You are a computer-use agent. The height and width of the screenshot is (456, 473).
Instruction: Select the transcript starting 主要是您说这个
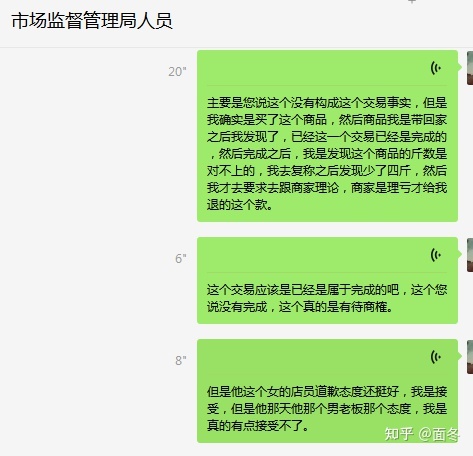click(x=327, y=154)
